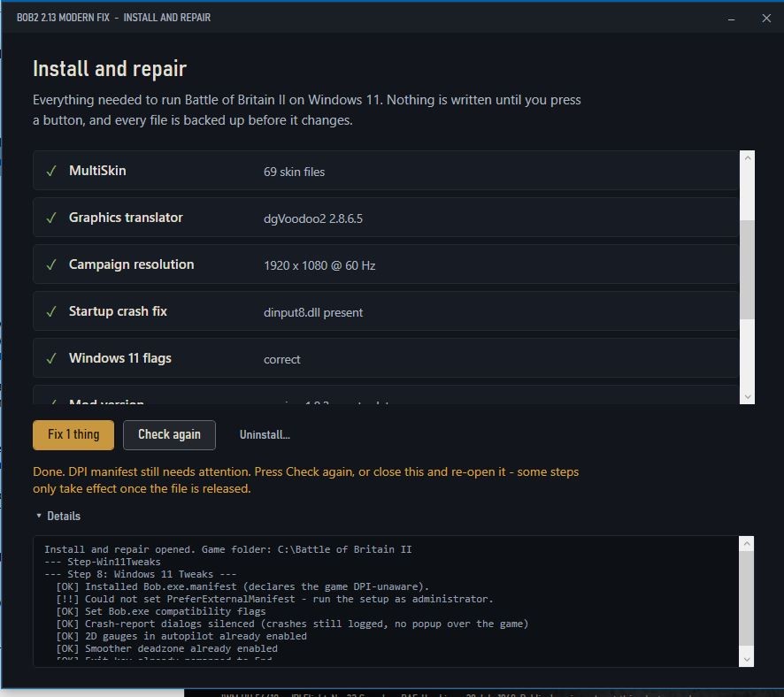Click the details log scroll-down arrow
Image resolution: width=784 pixels, height=697 pixels.
(x=747, y=660)
